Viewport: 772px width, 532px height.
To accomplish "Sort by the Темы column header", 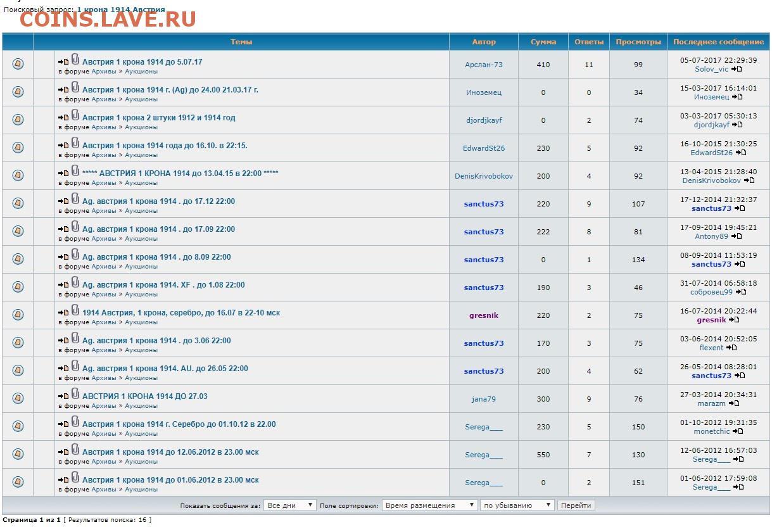I will pyautogui.click(x=241, y=42).
